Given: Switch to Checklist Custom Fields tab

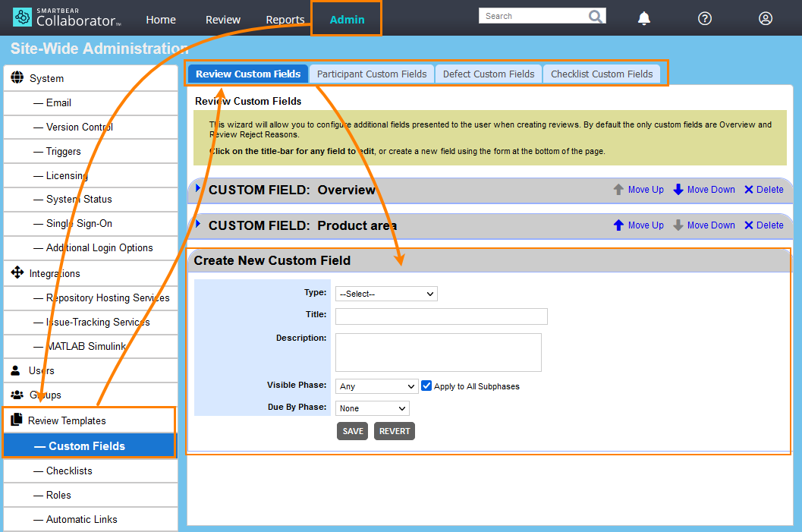Looking at the screenshot, I should coord(602,74).
